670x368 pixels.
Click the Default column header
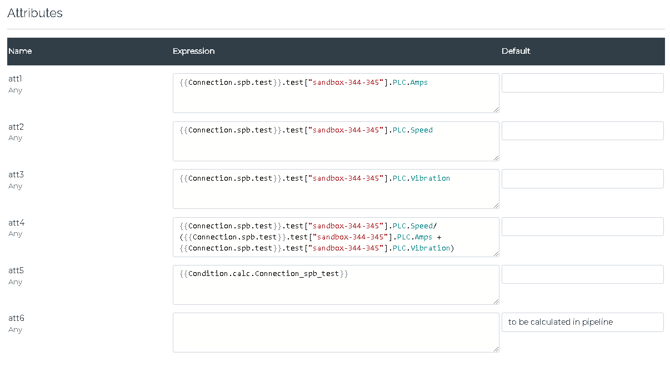(x=516, y=51)
